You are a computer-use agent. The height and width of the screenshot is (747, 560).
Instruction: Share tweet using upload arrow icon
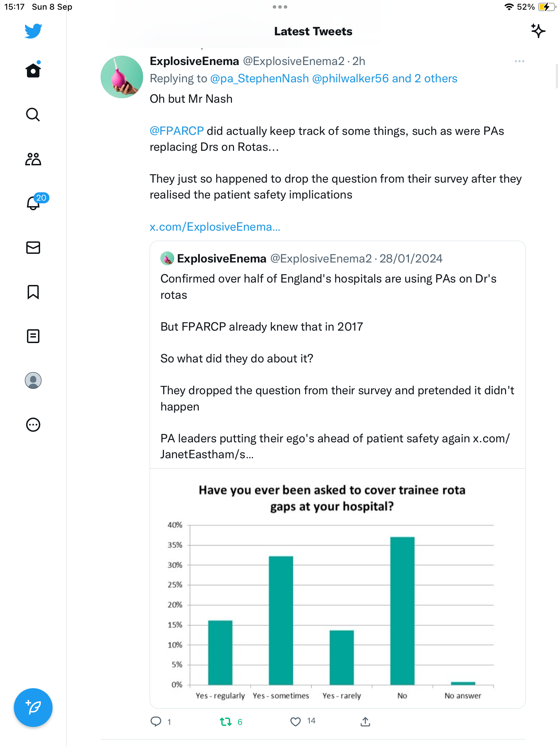pyautogui.click(x=365, y=721)
